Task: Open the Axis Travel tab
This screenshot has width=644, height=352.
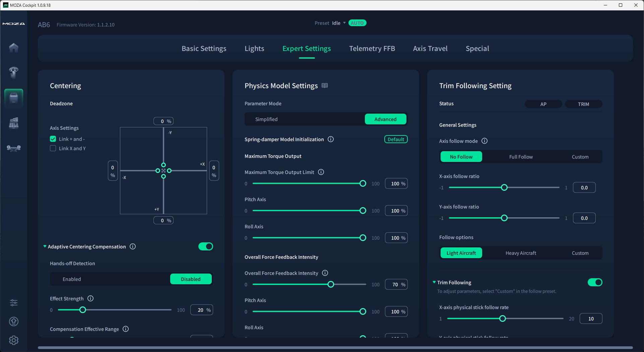Action: (x=430, y=48)
